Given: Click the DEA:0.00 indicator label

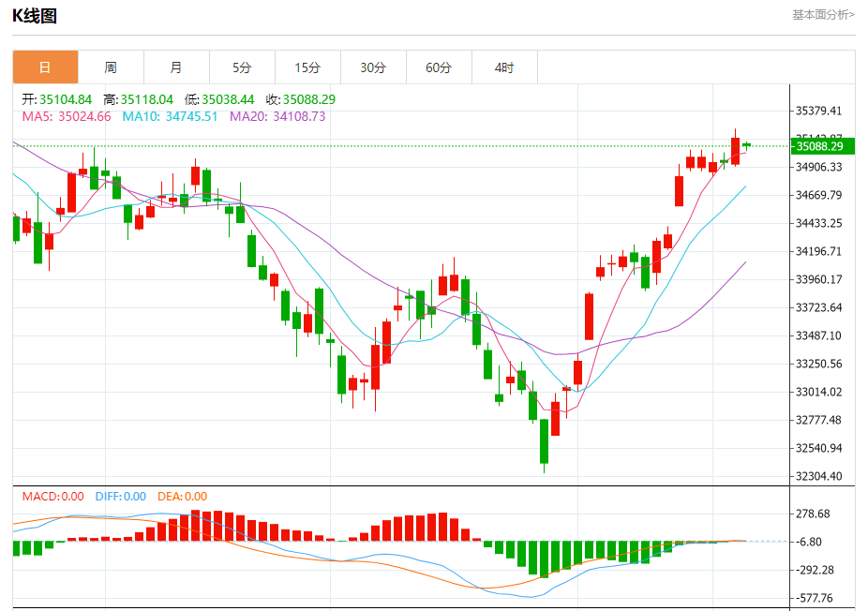Looking at the screenshot, I should point(182,497).
